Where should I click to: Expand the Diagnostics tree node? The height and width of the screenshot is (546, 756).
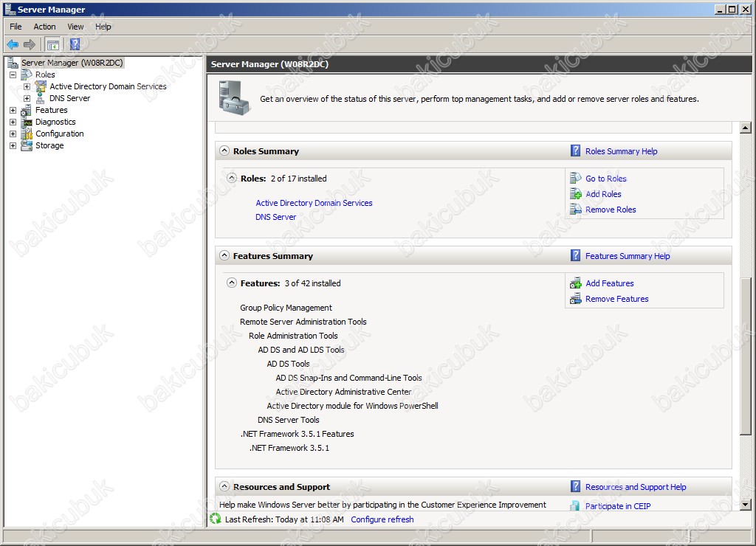(13, 122)
